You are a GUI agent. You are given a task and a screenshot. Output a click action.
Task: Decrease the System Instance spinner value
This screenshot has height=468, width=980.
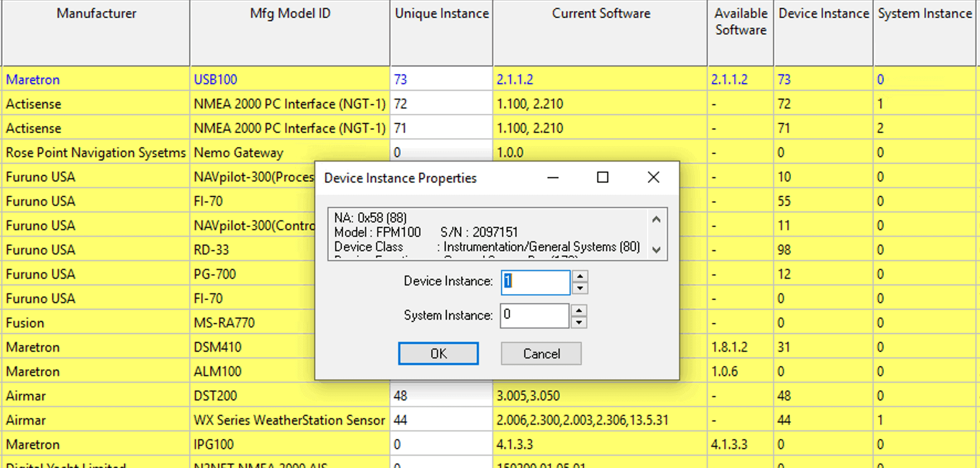[x=579, y=322]
